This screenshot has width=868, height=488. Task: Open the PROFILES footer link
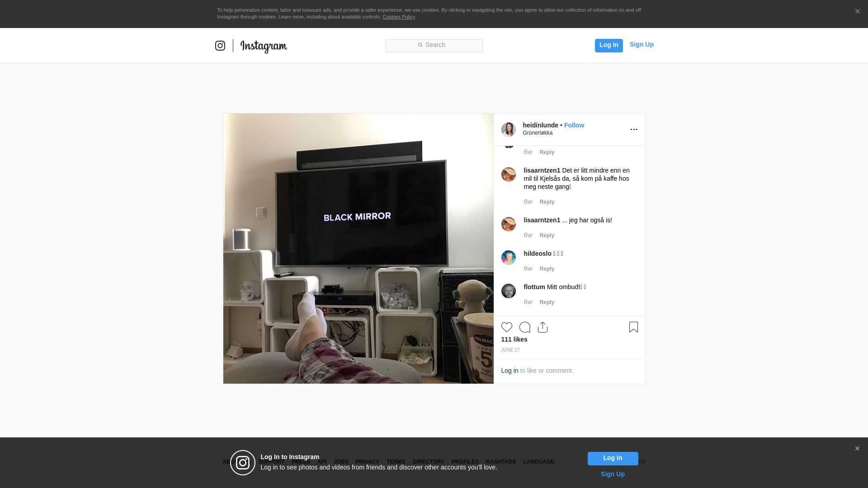point(465,462)
